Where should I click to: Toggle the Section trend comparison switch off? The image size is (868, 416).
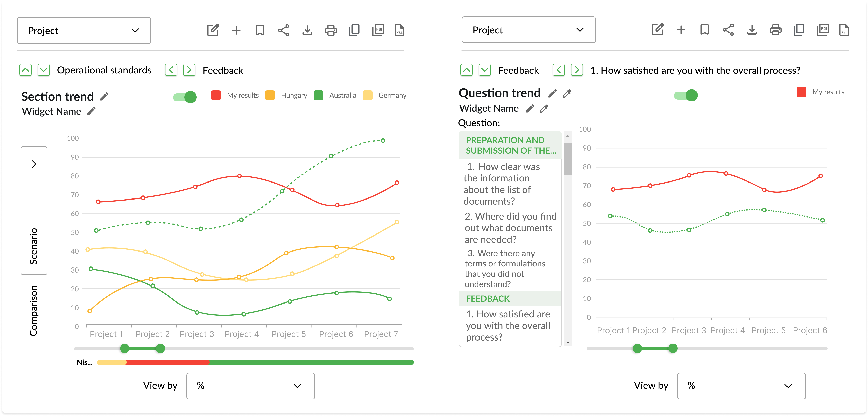pyautogui.click(x=185, y=97)
